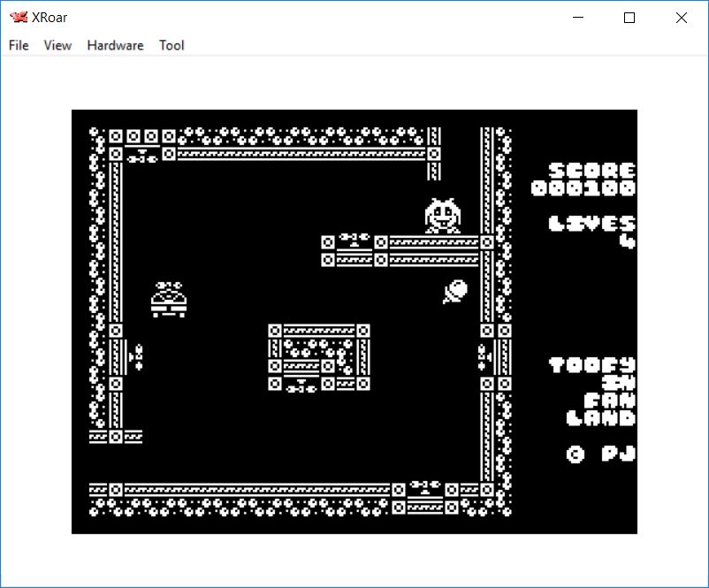
Task: Click the fan in the bottom floor
Action: pyautogui.click(x=424, y=487)
